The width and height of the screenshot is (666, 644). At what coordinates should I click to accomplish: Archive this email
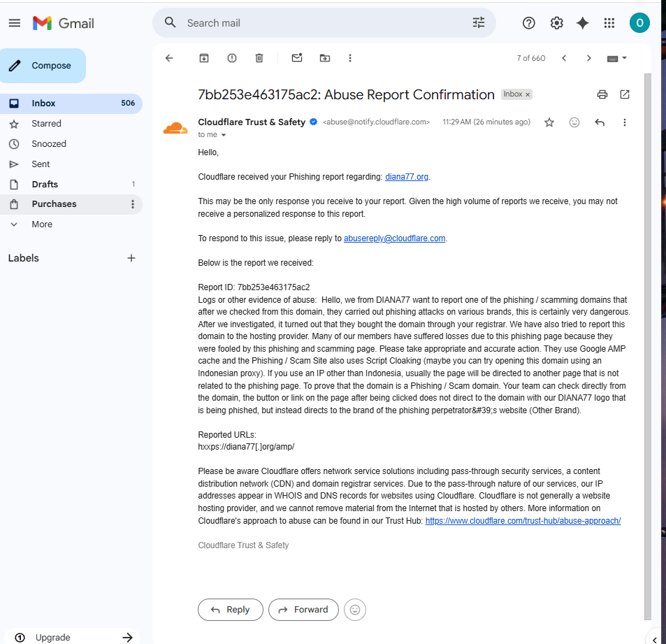tap(204, 58)
